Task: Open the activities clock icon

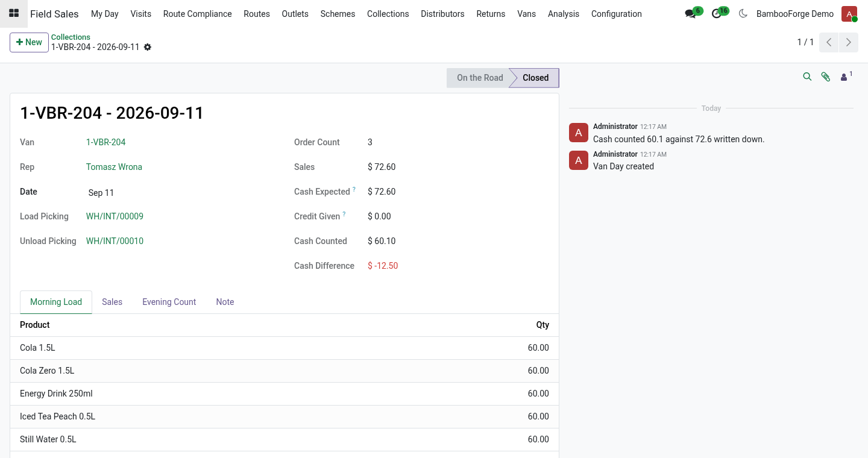Action: pyautogui.click(x=716, y=14)
